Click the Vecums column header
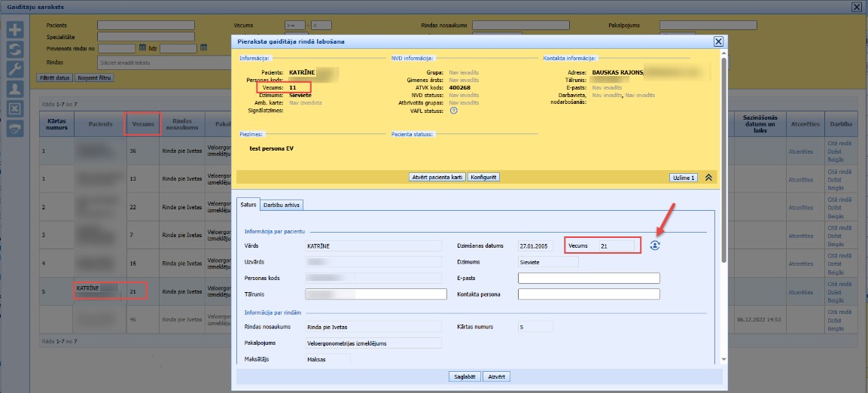 pyautogui.click(x=143, y=124)
